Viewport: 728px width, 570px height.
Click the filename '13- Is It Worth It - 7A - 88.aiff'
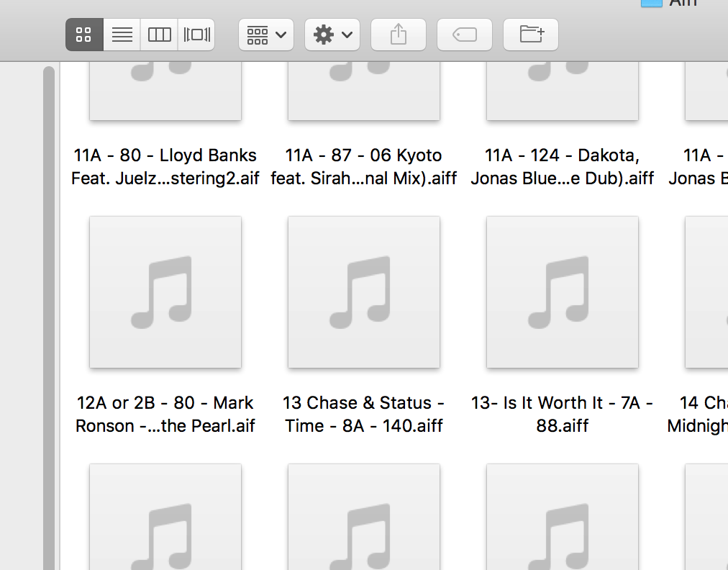[563, 414]
